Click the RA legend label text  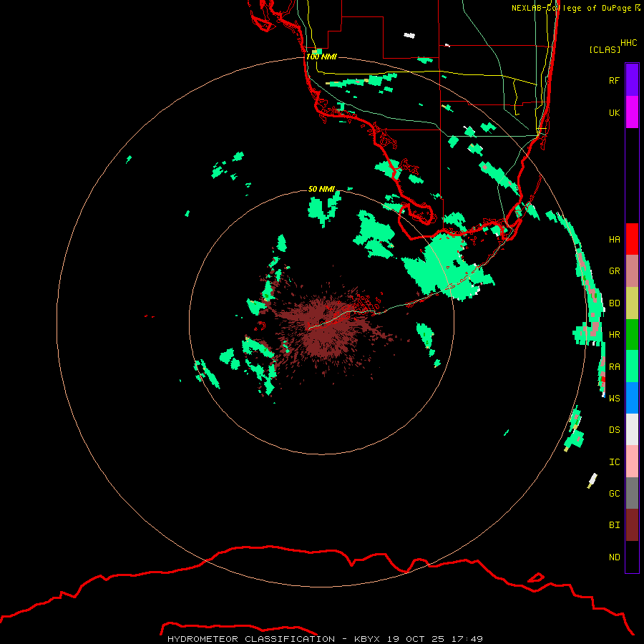(x=614, y=367)
